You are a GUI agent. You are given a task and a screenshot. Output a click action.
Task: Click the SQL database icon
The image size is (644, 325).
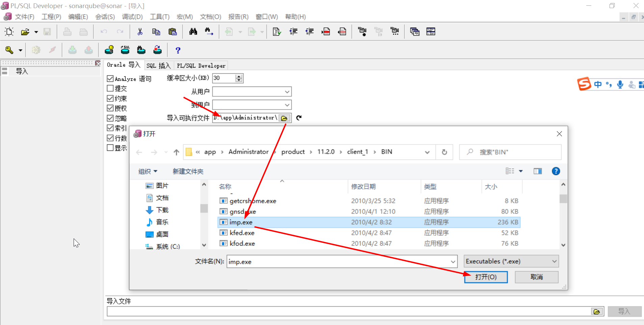point(125,50)
